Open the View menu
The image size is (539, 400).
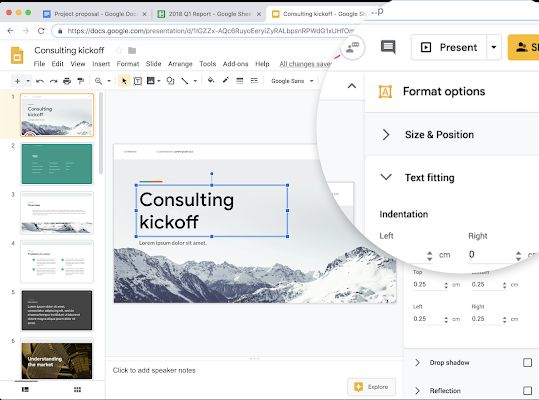[x=78, y=64]
